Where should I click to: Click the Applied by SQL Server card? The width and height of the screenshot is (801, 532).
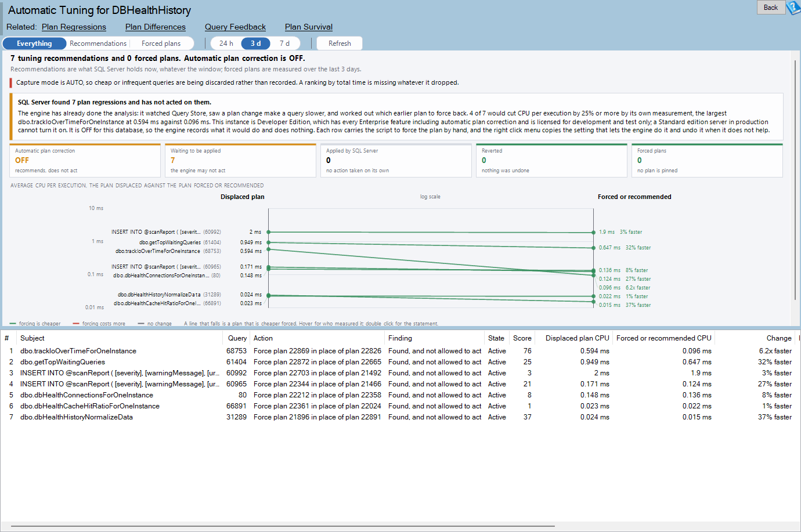click(x=396, y=160)
